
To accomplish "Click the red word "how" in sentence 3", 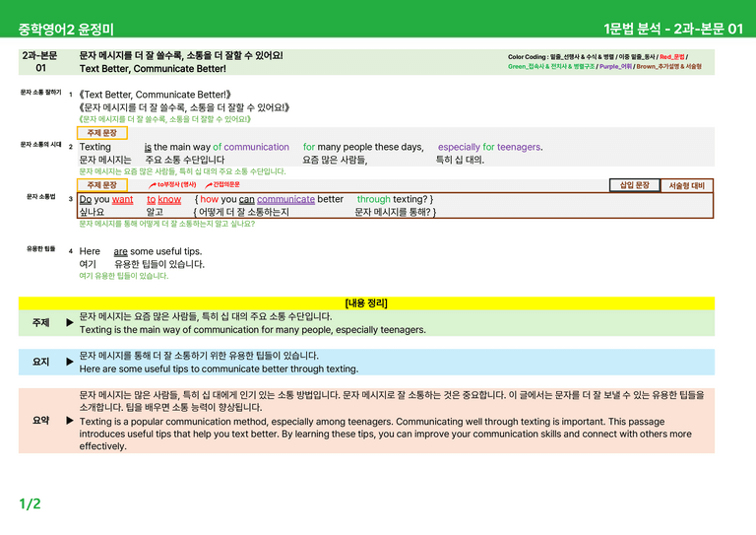I will (x=210, y=199).
